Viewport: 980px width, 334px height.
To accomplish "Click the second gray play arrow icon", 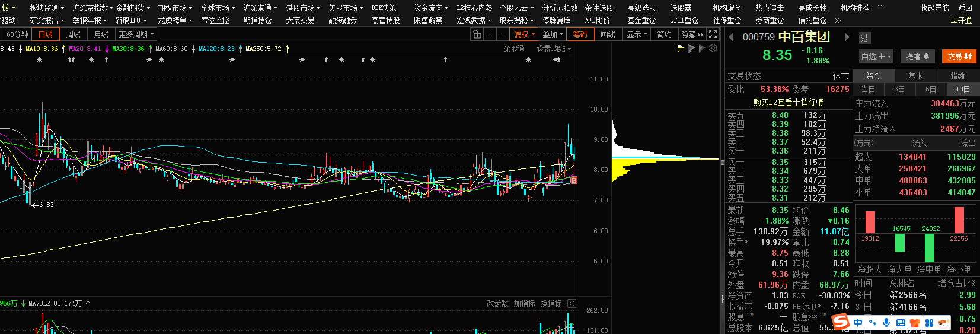I will click(x=702, y=49).
